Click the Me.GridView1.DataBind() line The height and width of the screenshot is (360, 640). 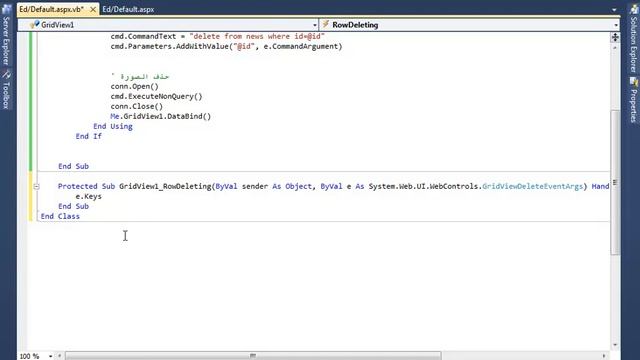point(160,116)
